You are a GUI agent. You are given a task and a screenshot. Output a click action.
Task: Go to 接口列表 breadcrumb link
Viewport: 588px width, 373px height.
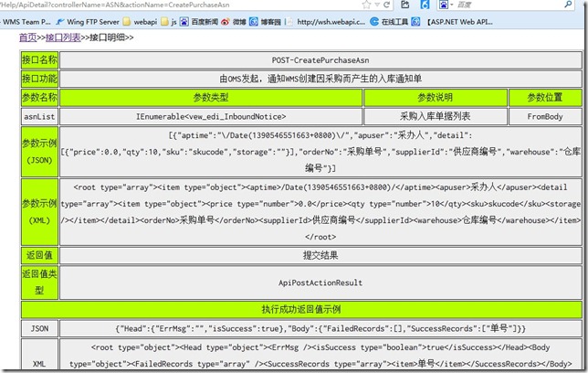click(x=63, y=37)
